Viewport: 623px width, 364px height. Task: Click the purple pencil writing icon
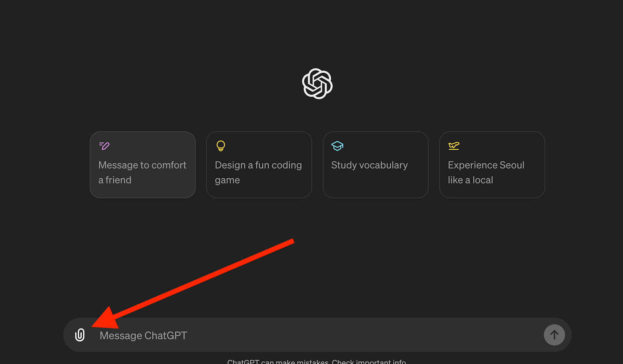pos(104,146)
